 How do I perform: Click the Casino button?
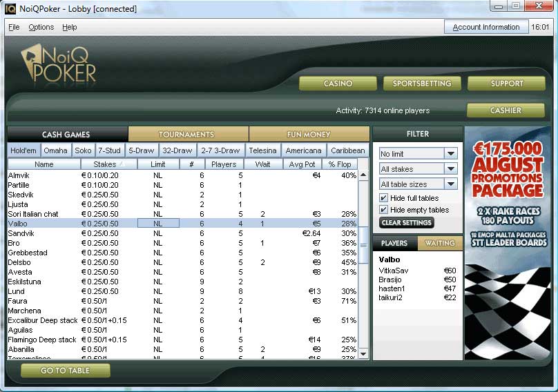[338, 84]
